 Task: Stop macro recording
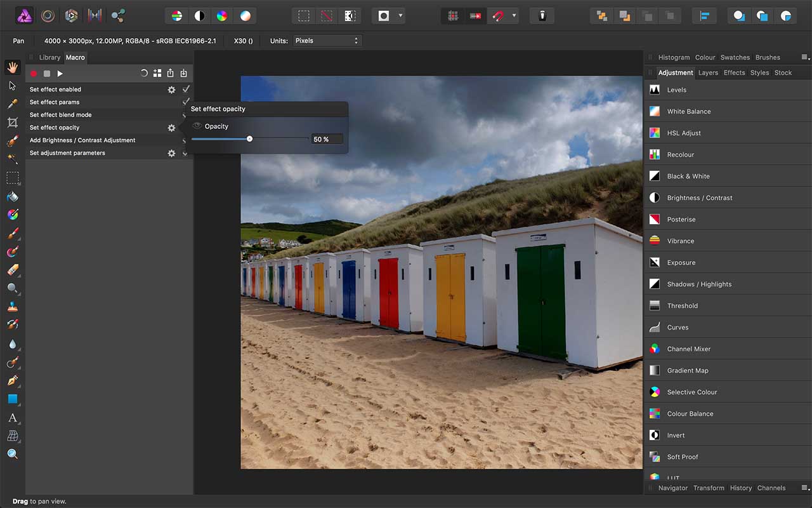point(47,74)
